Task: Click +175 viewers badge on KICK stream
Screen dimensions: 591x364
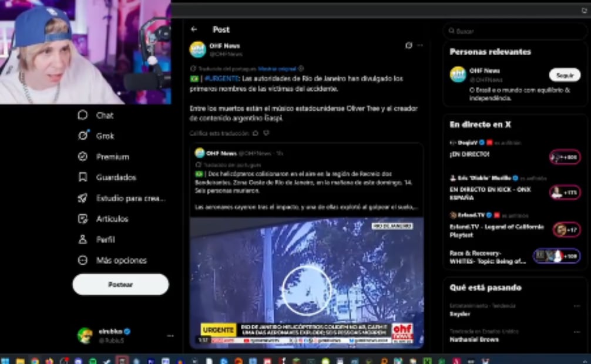Action: click(x=565, y=193)
